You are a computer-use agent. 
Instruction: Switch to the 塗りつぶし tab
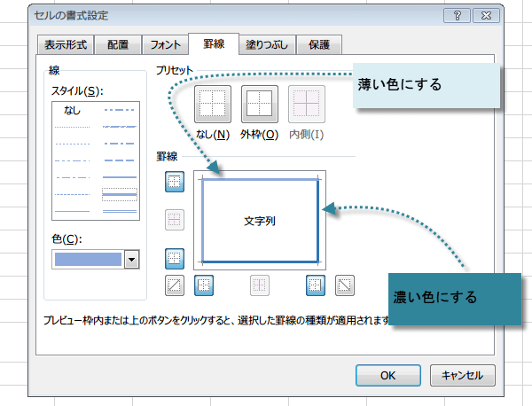click(267, 44)
